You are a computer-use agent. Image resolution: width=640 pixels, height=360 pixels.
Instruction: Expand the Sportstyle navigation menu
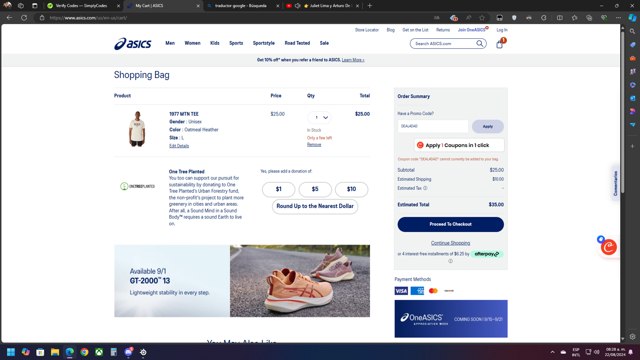[264, 43]
